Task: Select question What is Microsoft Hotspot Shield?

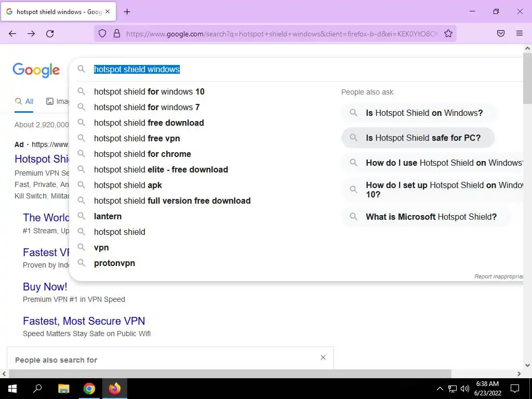Action: tap(426, 217)
